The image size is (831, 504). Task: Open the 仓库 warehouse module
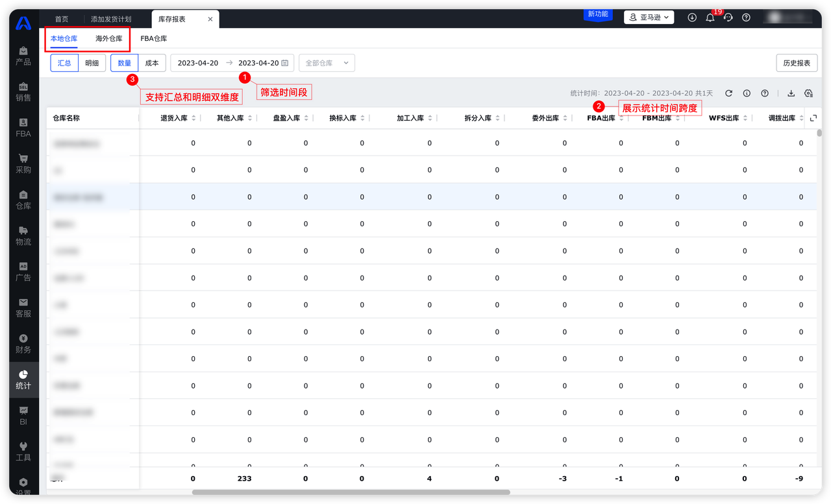click(23, 200)
